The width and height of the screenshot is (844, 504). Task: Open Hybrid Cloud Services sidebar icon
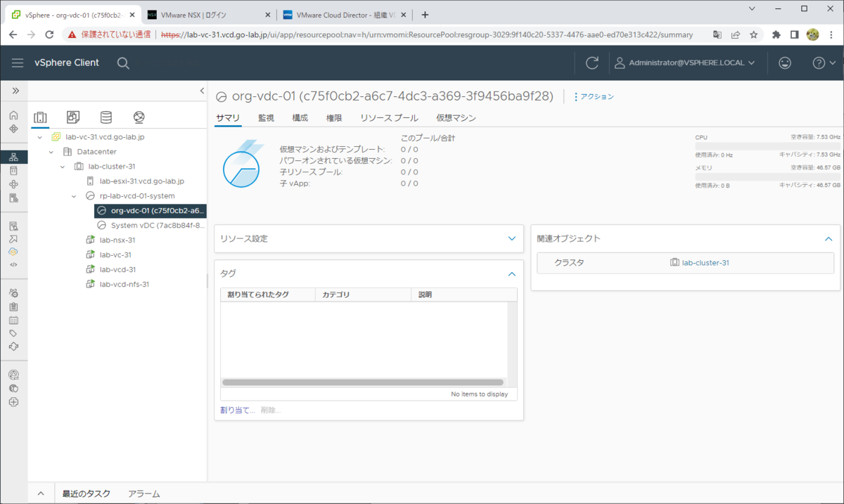13,252
